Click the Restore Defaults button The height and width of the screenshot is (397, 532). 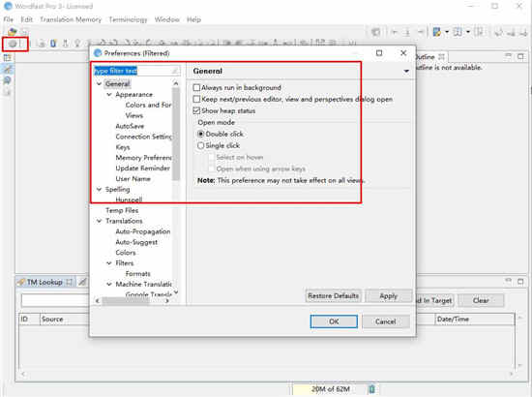click(x=333, y=295)
